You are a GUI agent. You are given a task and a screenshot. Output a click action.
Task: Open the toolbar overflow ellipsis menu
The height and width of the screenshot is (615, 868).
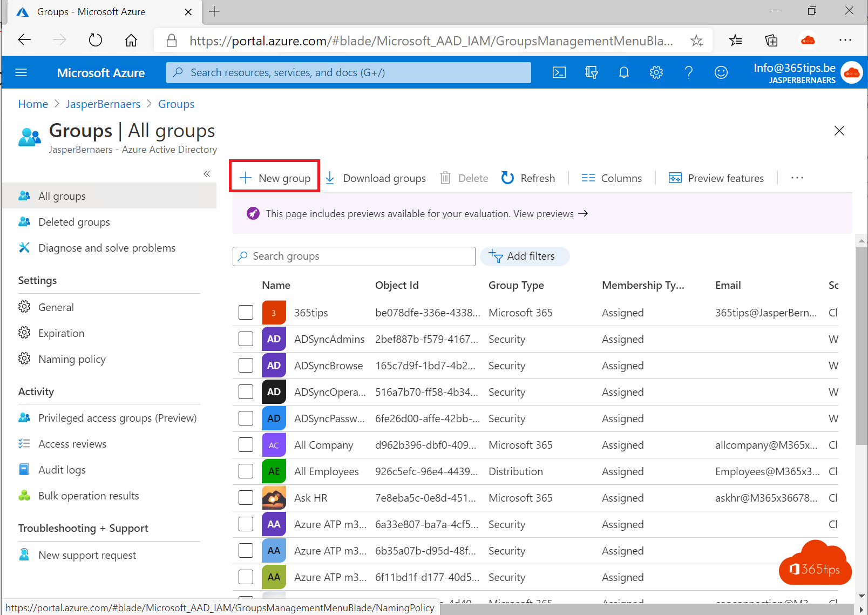(797, 178)
